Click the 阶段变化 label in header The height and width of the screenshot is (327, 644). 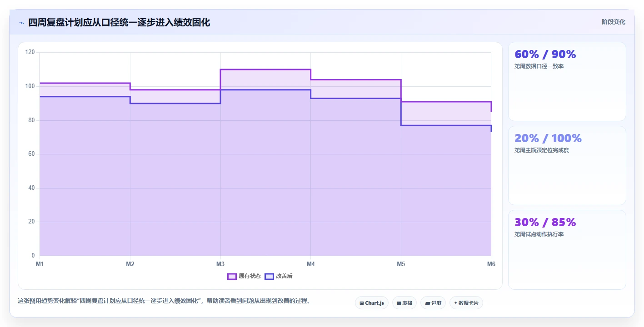pyautogui.click(x=614, y=22)
